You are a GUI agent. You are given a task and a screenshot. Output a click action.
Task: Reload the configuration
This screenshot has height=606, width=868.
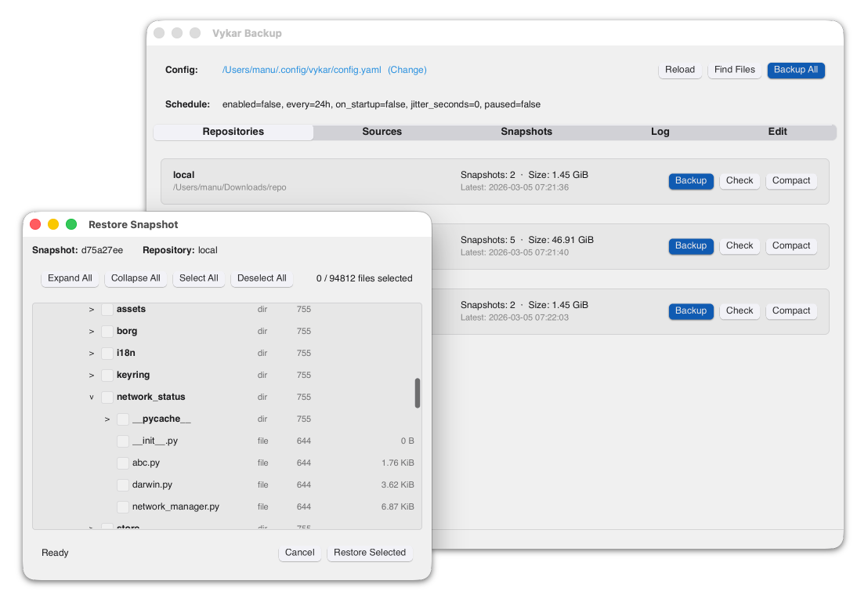pos(679,70)
